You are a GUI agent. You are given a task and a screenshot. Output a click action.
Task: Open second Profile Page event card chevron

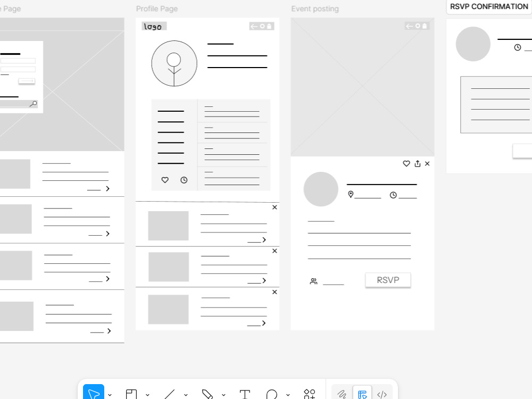click(x=264, y=280)
